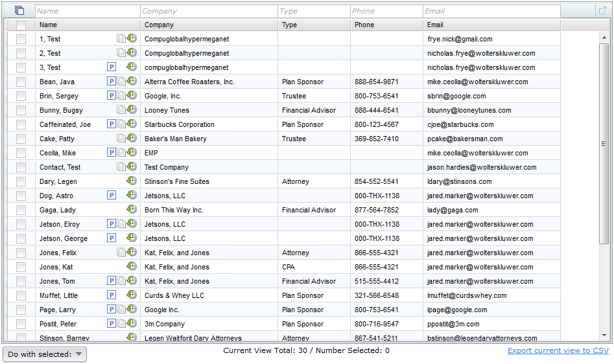Viewport: 614px width, 364px height.
Task: Tick the checkbox for Gaga, Lady
Action: tap(21, 210)
